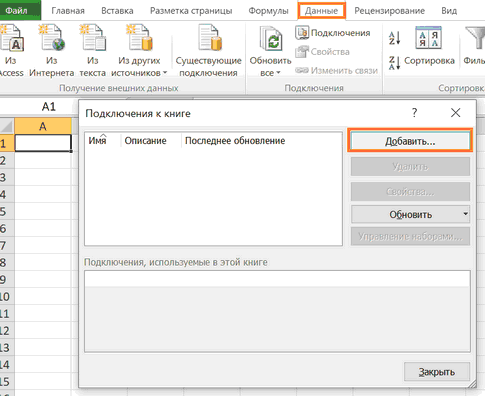Viewport: 485px width, 396px height.
Task: Click the Фильтр funnel icon
Action: coord(475,38)
